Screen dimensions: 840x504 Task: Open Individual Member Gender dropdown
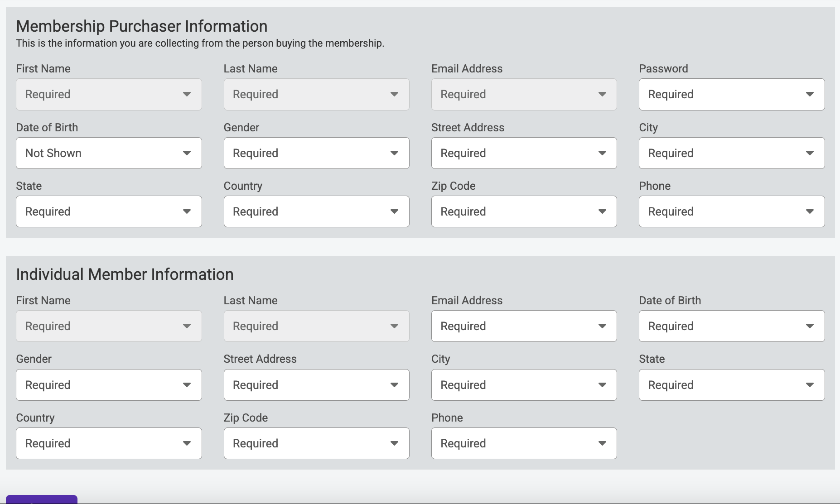[x=109, y=385]
